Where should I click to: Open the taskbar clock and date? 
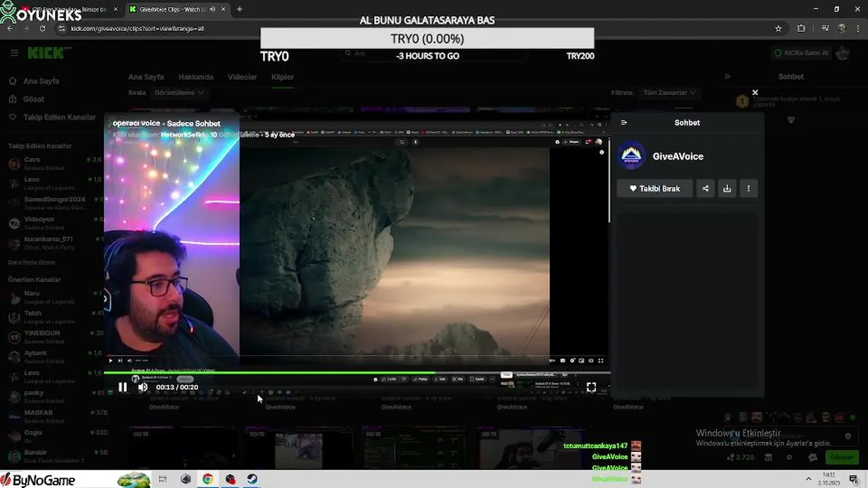[x=829, y=479]
